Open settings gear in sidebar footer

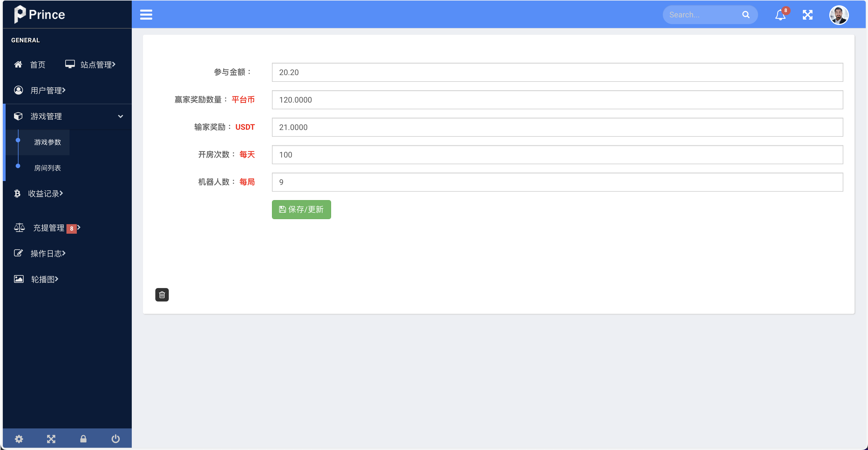click(19, 439)
